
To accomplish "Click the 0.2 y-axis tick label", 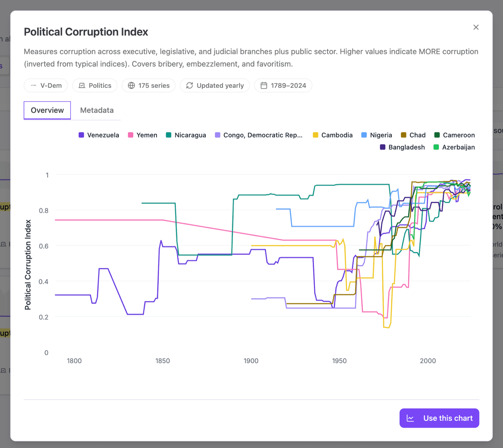I will pyautogui.click(x=44, y=317).
